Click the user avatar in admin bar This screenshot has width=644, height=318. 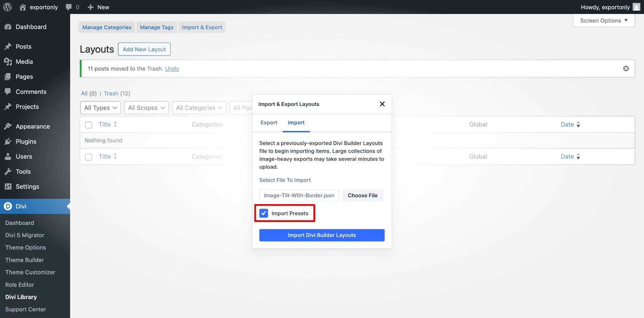[x=636, y=7]
